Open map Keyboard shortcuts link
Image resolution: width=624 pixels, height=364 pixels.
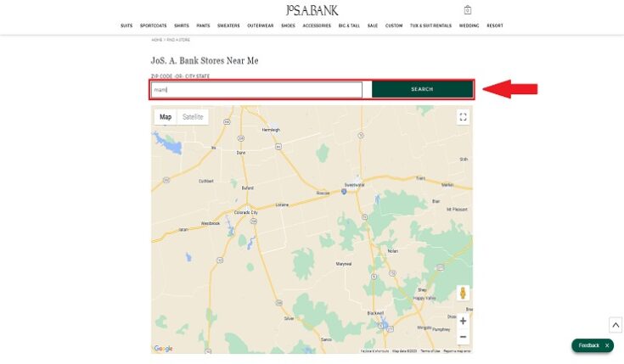pyautogui.click(x=374, y=351)
